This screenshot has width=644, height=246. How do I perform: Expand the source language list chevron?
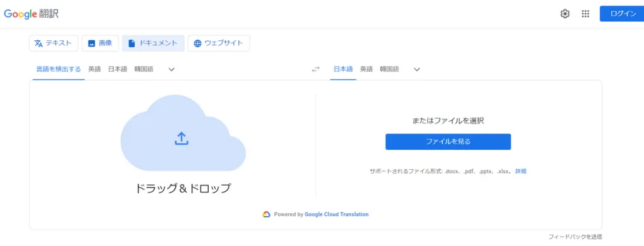click(172, 69)
